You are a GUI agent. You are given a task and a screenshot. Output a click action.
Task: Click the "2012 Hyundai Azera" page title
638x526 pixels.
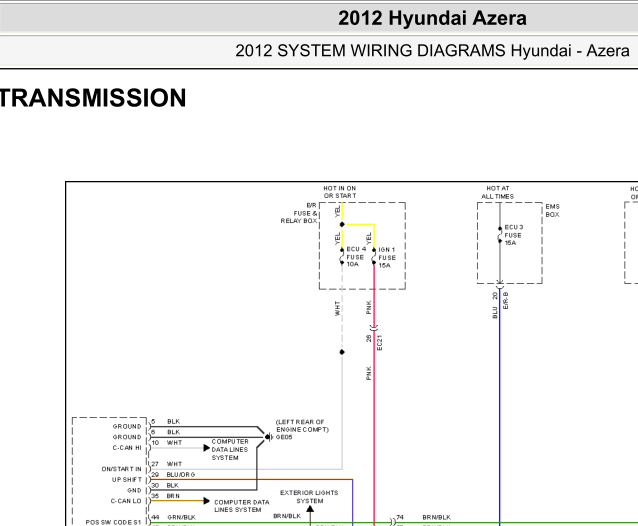432,18
